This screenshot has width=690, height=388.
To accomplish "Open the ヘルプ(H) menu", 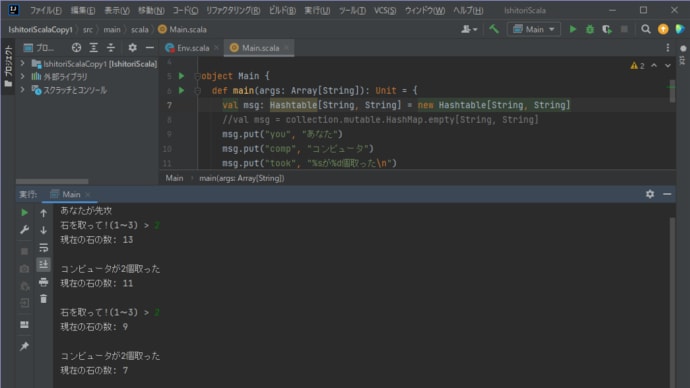I will click(x=468, y=10).
